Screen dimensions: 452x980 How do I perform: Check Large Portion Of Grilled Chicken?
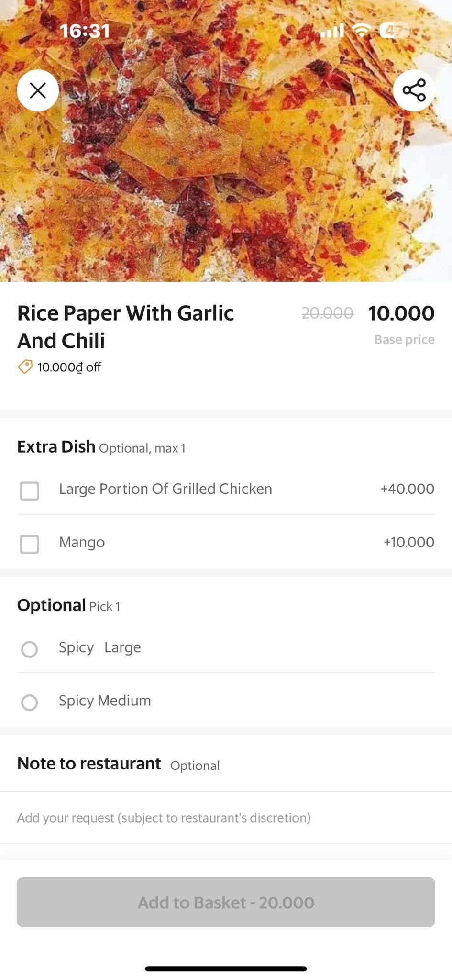click(30, 490)
